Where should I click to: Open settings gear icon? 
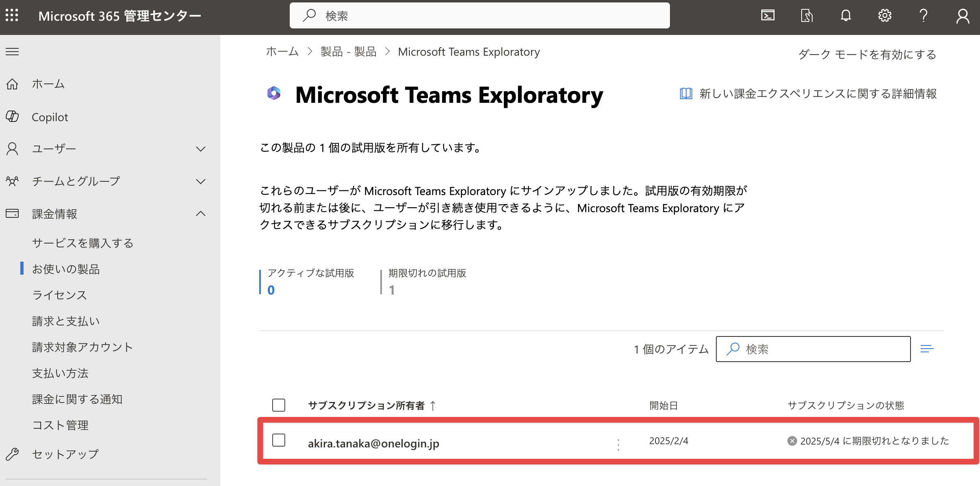(x=885, y=15)
